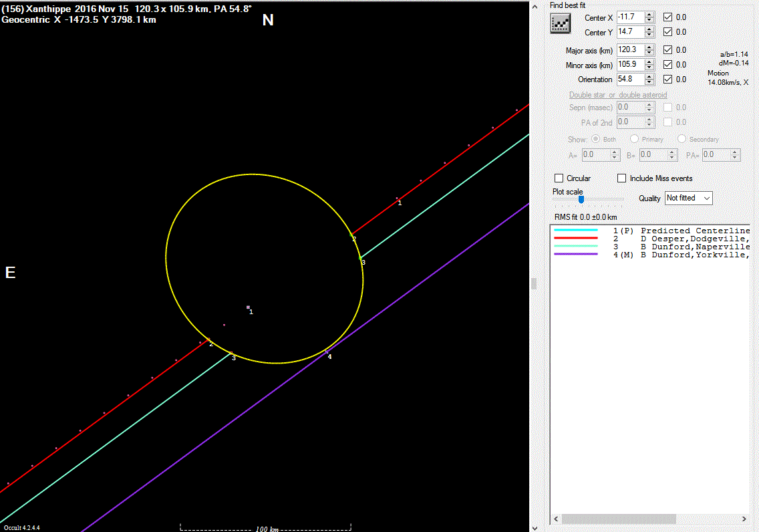
Task: Decrease Minor axis value with down arrow
Action: 649,68
